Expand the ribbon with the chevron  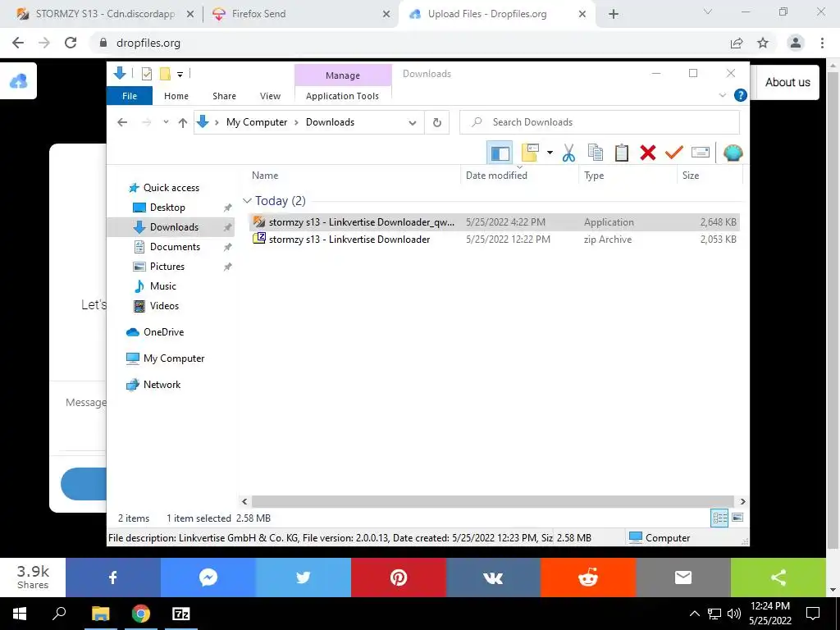pyautogui.click(x=722, y=95)
